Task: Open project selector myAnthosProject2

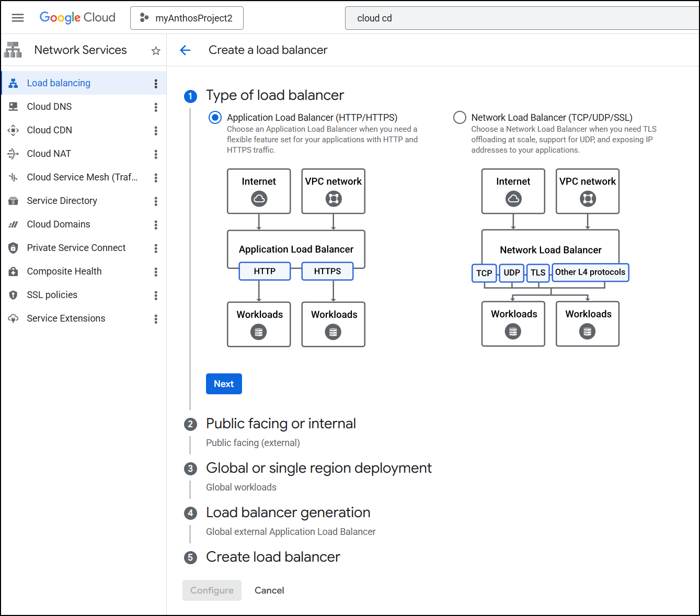Action: pos(187,18)
